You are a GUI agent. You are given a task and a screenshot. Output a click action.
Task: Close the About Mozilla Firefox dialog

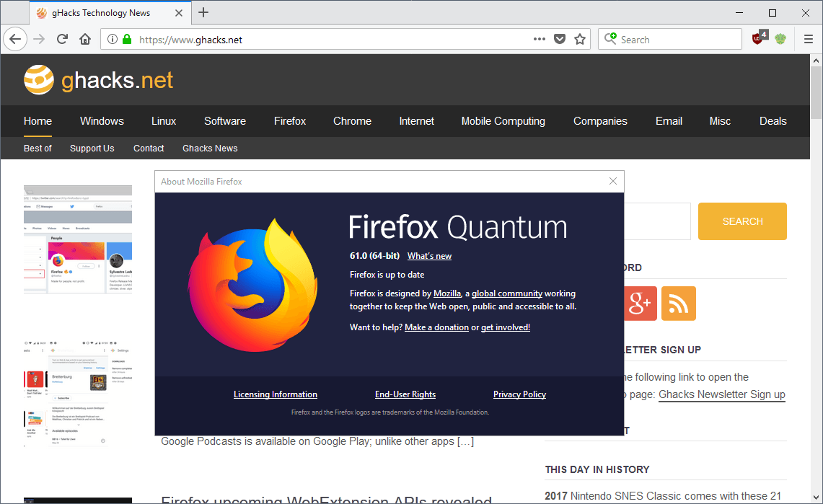tap(612, 181)
